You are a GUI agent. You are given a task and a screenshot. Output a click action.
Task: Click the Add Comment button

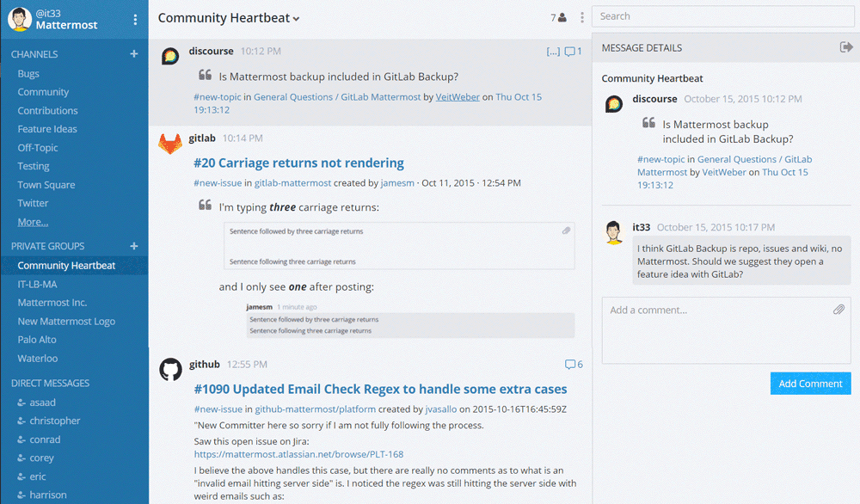[x=811, y=384]
